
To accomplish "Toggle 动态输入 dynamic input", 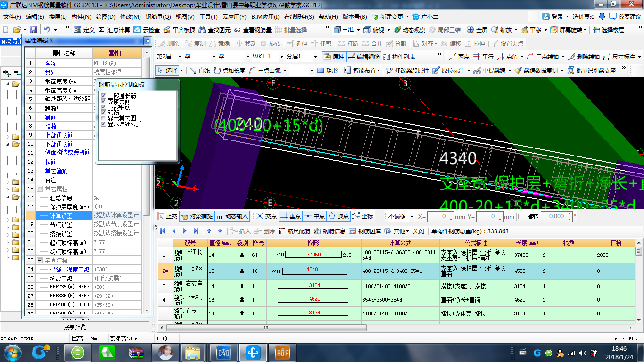I will [x=231, y=216].
